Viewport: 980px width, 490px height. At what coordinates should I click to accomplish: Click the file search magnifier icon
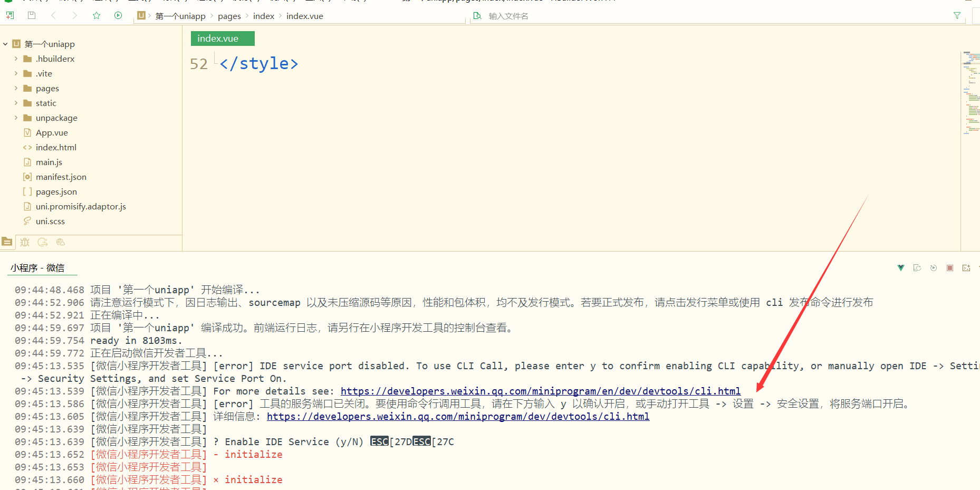pyautogui.click(x=477, y=16)
